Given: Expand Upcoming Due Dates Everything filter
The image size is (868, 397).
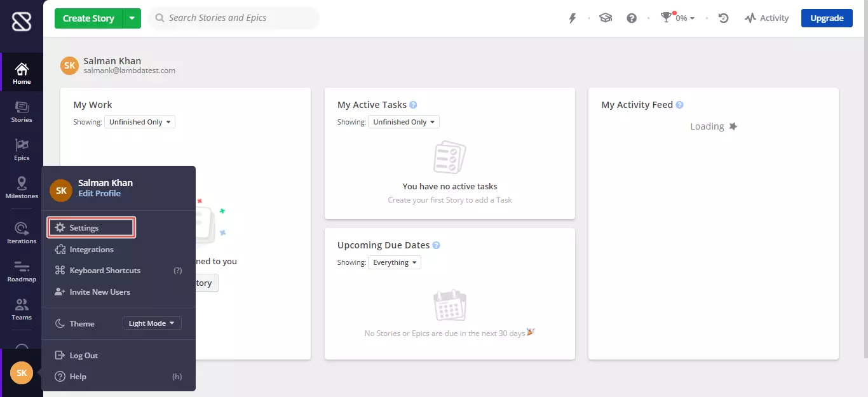Looking at the screenshot, I should click(395, 262).
